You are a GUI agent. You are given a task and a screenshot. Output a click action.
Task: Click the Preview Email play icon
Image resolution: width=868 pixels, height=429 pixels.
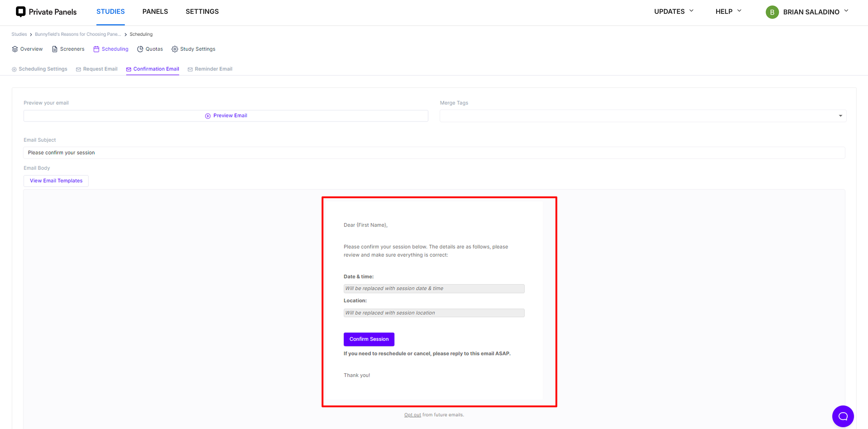click(x=208, y=116)
